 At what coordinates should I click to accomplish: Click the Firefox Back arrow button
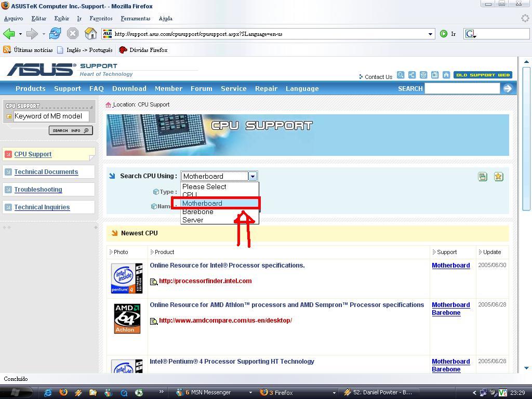coord(9,34)
